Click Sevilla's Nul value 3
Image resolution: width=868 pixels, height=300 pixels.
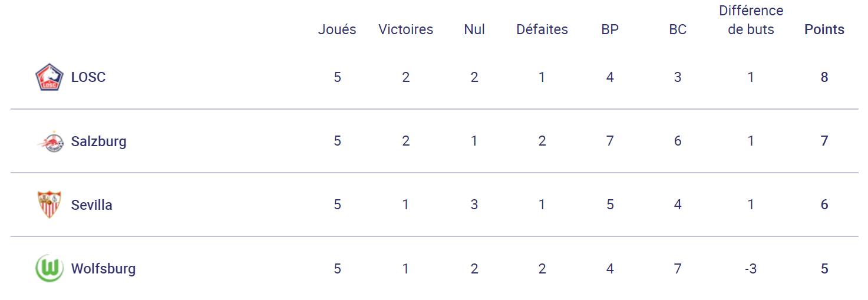pos(474,205)
